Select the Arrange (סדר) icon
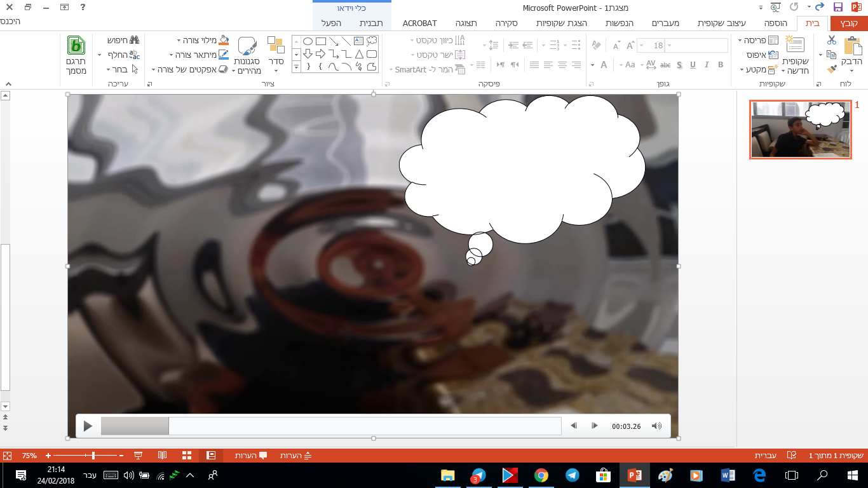This screenshot has width=868, height=488. tap(276, 45)
